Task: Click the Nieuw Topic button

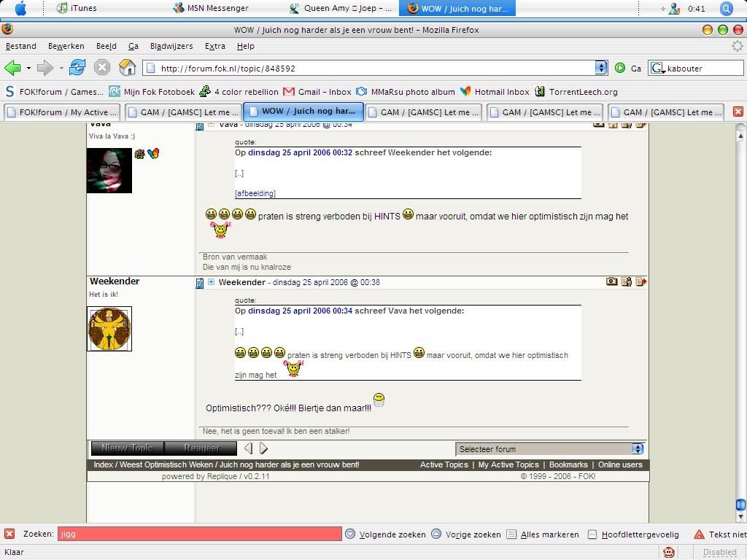Action: (127, 448)
